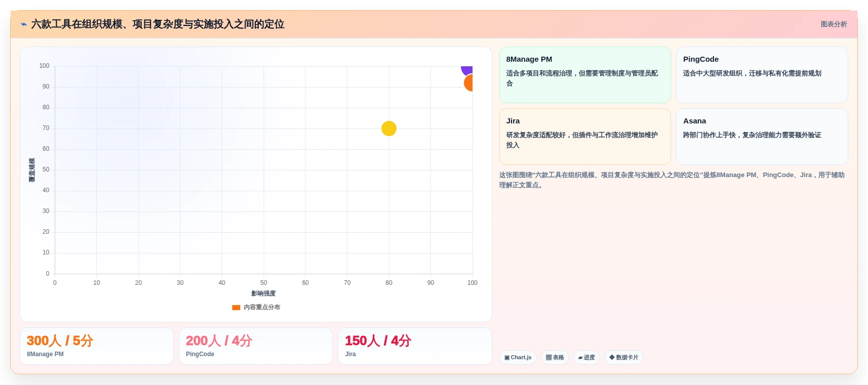Image resolution: width=868 pixels, height=385 pixels.
Task: Click the 表格 tag chip
Action: (555, 357)
